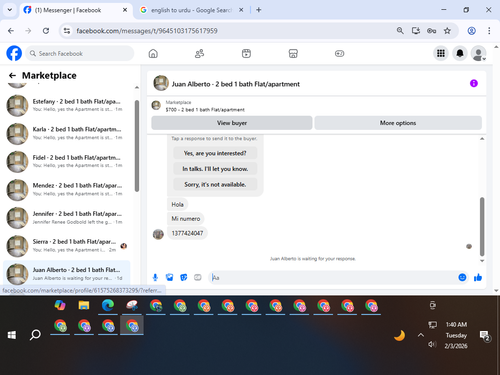
Task: Open the Fidel conversation
Action: click(67, 161)
